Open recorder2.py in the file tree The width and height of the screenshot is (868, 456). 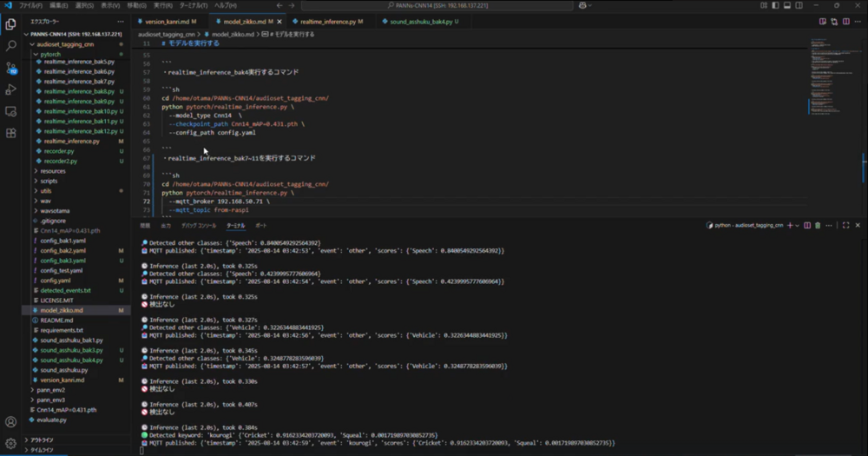click(x=61, y=162)
